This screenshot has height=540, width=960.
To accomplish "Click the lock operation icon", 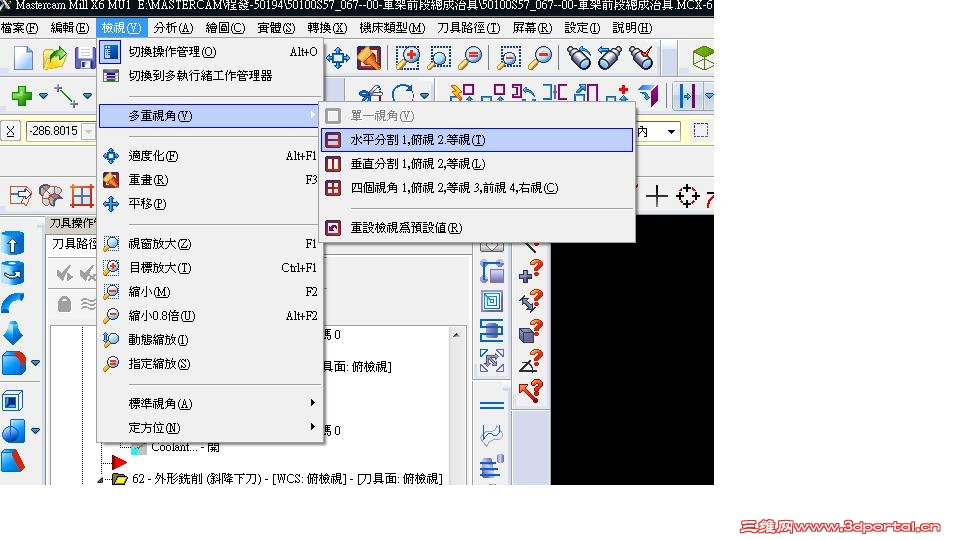I will (64, 304).
